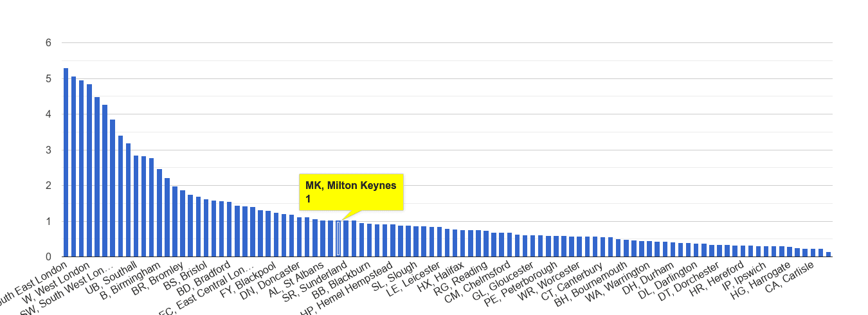Screen dimensions: 868x315
Task: Select the HR, Hereford bar
Action: pos(743,251)
